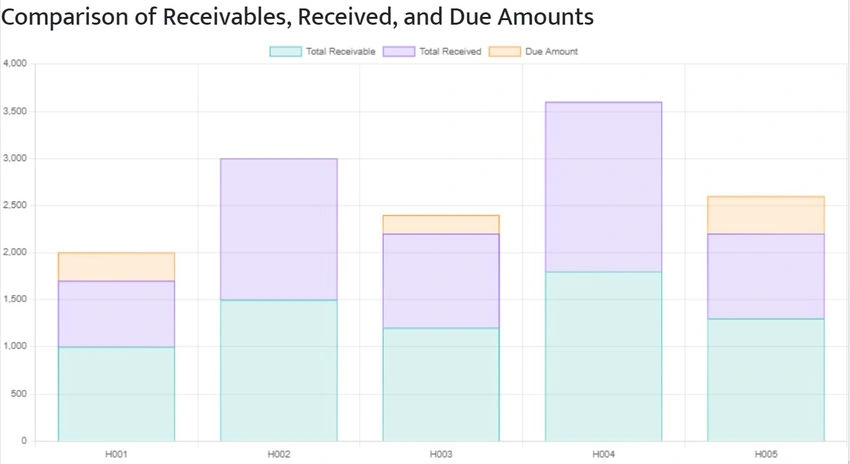
Task: Toggle Total Receivable legend swatch
Action: [x=286, y=51]
